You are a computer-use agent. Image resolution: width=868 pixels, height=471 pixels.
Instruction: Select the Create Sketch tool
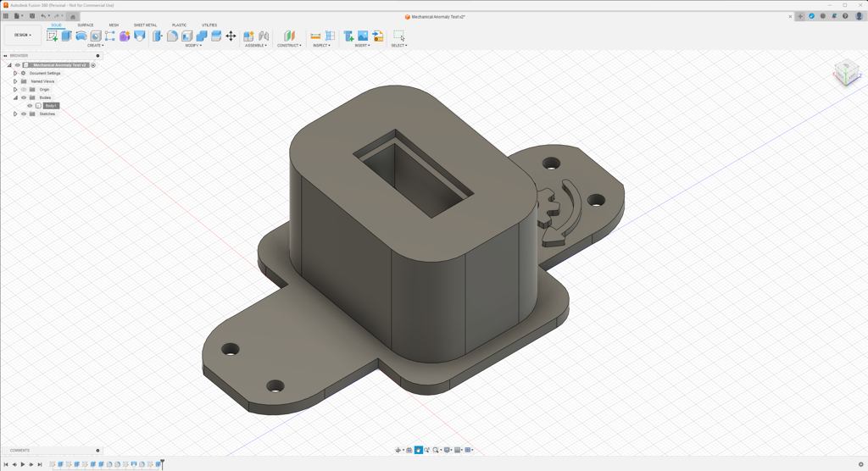pyautogui.click(x=52, y=36)
